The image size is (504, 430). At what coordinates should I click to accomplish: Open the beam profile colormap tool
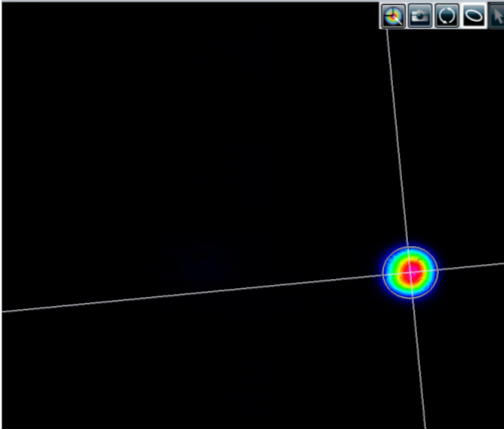[x=393, y=16]
